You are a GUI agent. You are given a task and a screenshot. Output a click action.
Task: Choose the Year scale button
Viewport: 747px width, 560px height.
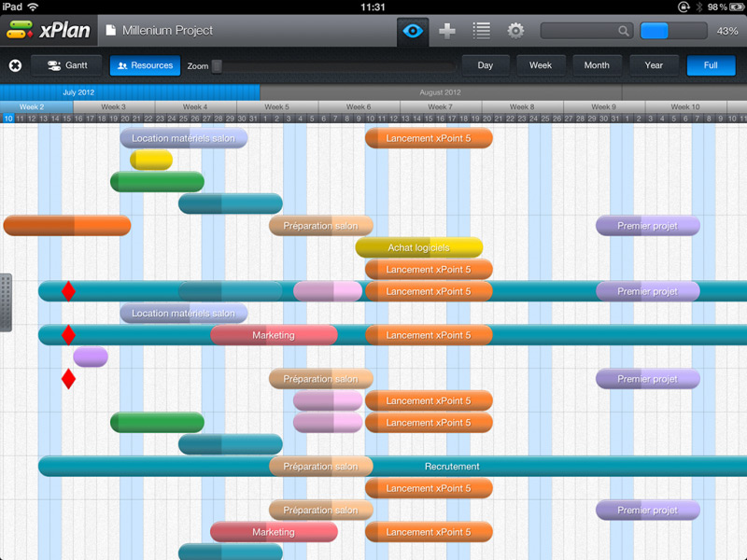[654, 65]
